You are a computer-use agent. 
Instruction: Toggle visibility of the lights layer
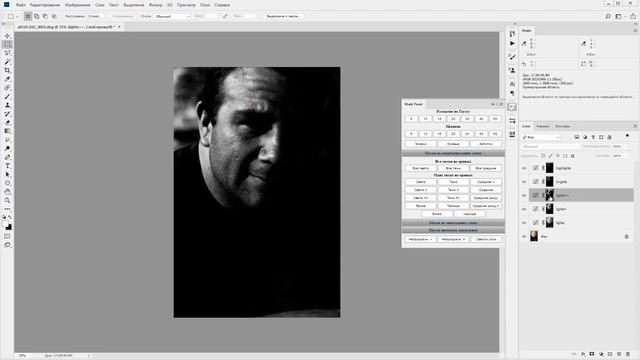click(524, 223)
